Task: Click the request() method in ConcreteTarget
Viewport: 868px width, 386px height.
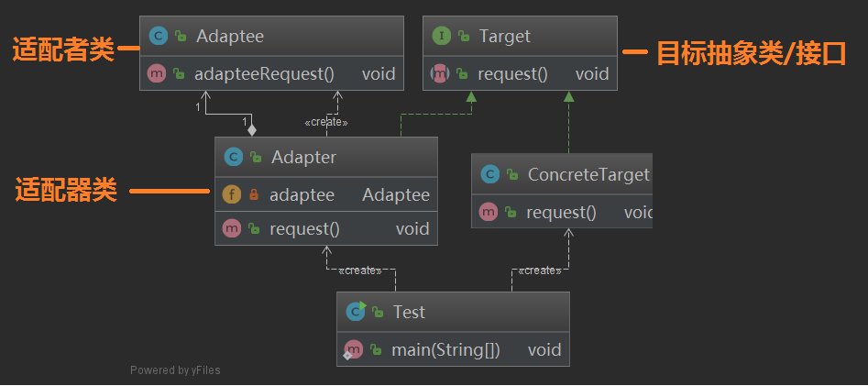Action: tap(561, 213)
